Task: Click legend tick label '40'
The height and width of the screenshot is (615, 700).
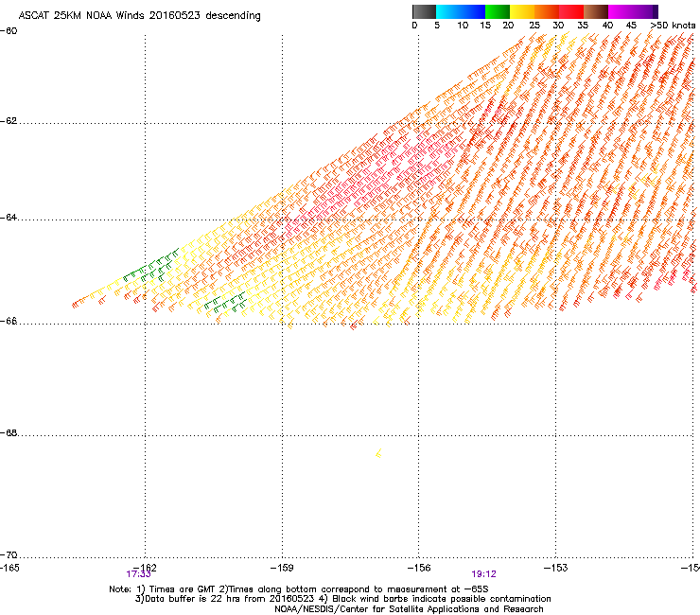Action: pos(607,26)
